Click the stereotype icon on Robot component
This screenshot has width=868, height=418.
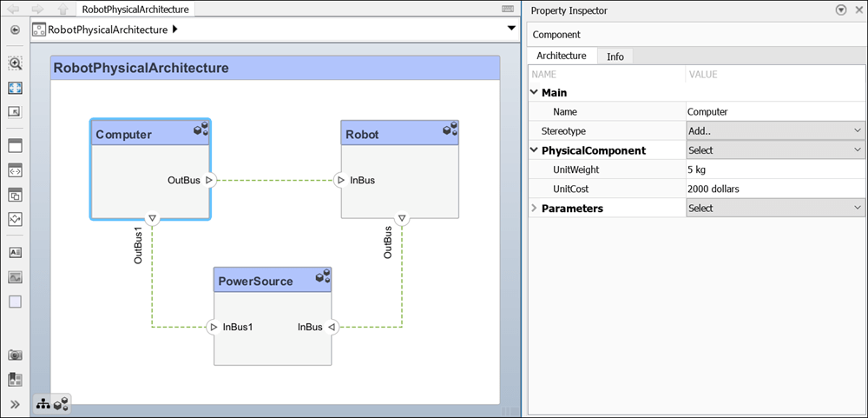click(x=450, y=129)
